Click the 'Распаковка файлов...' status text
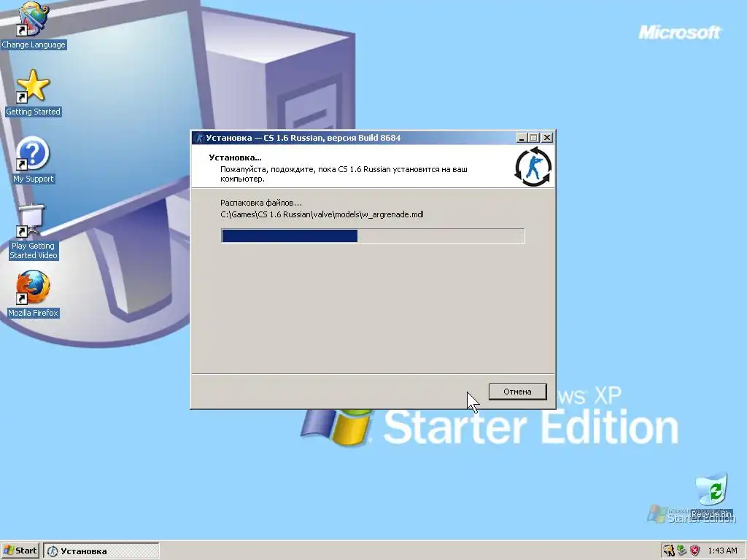This screenshot has height=560, width=747. pos(261,203)
